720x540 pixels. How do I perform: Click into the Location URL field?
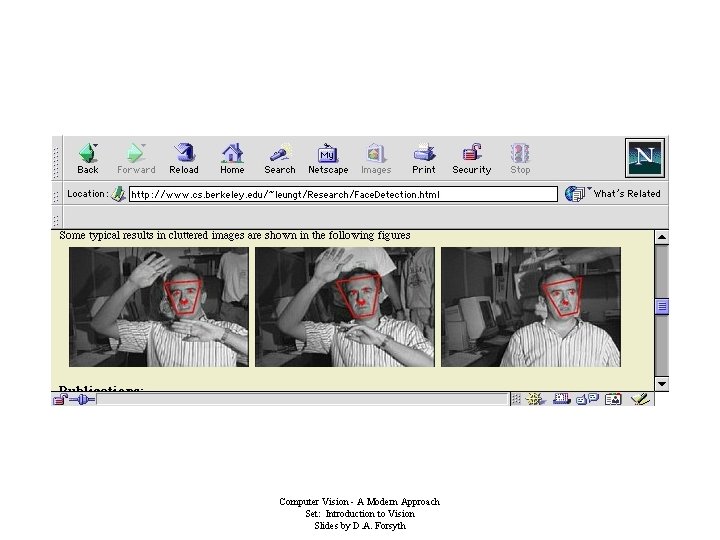coord(343,194)
